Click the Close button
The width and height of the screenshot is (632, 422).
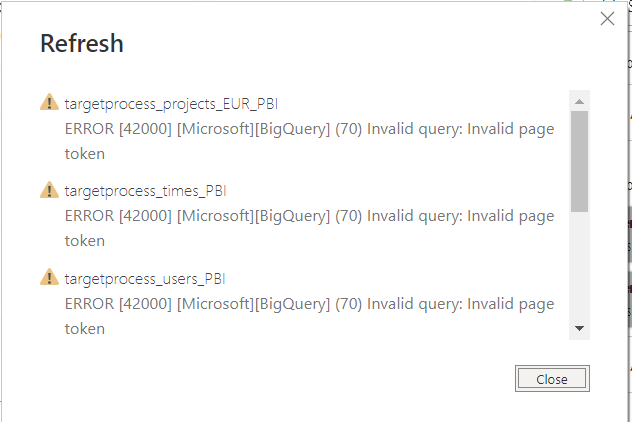point(552,378)
